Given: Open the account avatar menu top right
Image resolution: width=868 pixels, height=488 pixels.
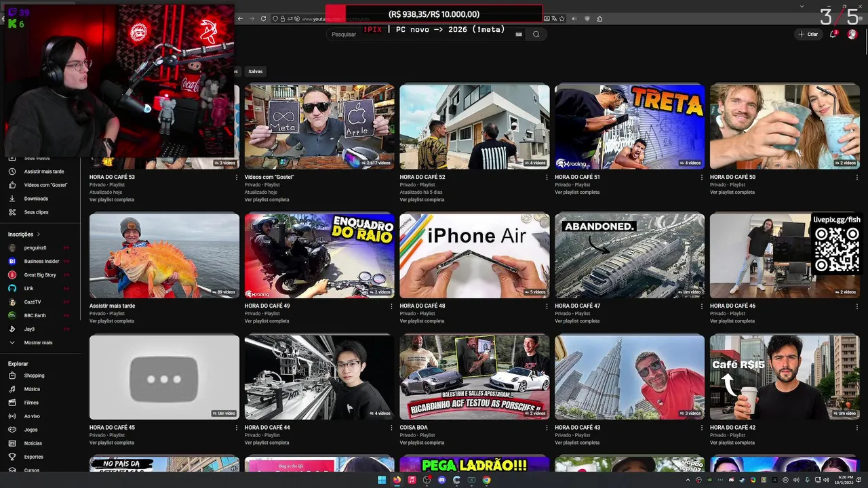Looking at the screenshot, I should [x=852, y=34].
